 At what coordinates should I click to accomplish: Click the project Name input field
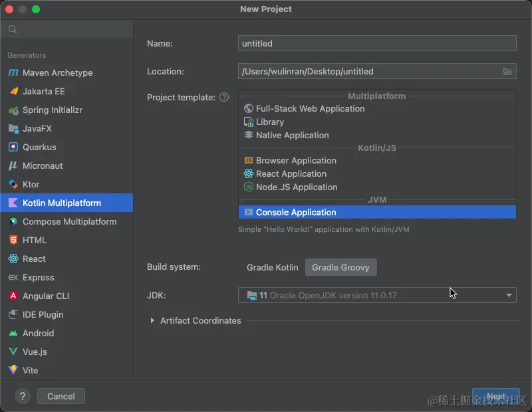(x=377, y=43)
